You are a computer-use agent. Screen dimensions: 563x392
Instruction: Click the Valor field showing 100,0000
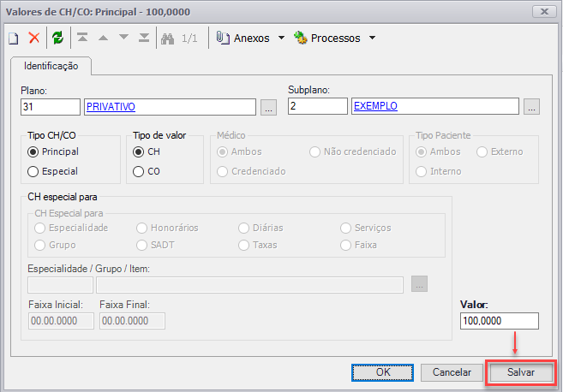pyautogui.click(x=500, y=321)
